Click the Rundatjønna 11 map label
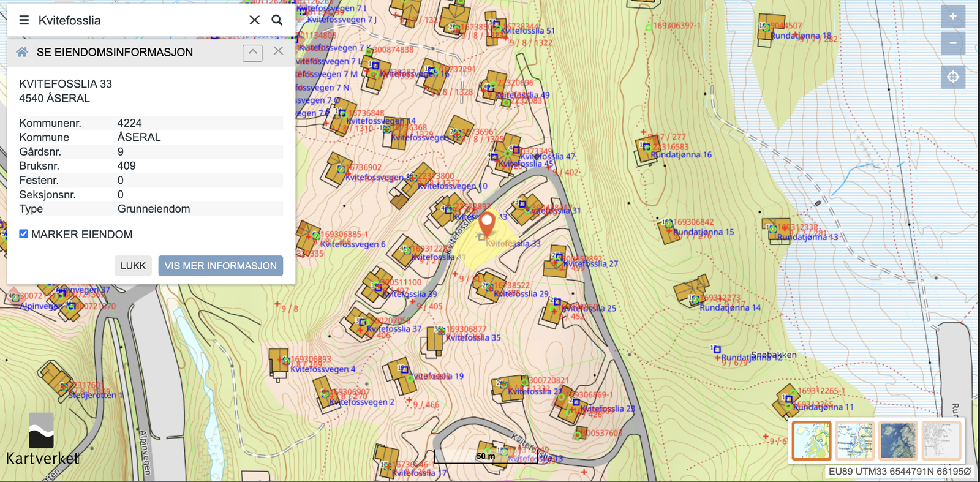The width and height of the screenshot is (980, 482). [x=823, y=407]
